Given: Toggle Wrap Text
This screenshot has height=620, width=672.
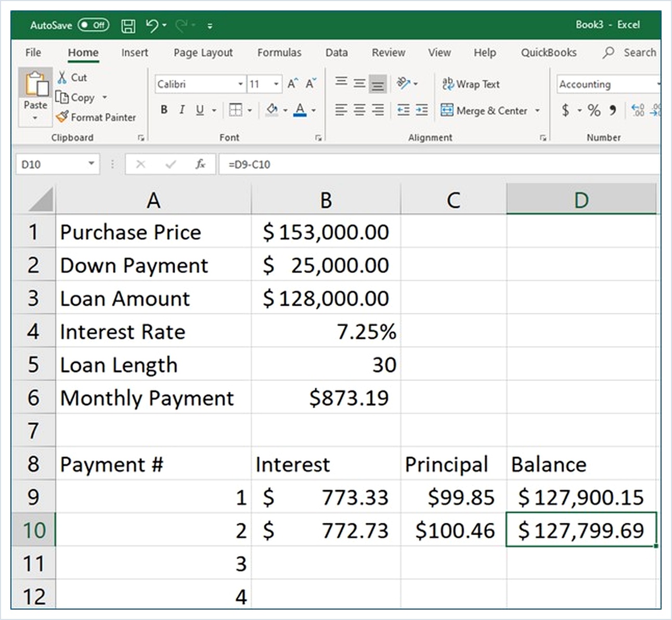Looking at the screenshot, I should (471, 84).
